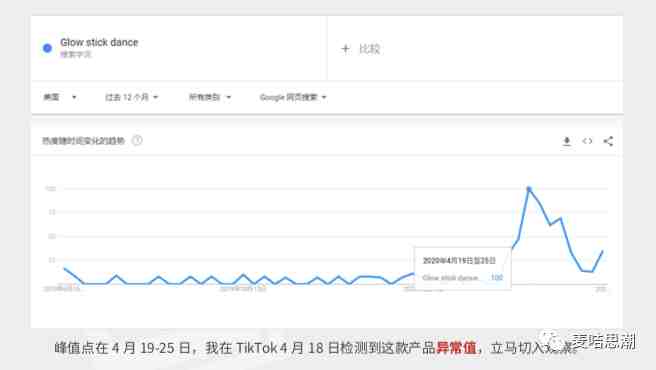Open the Google 网页搜索 search type dropdown
Screen dimensions: 656x370
[293, 97]
